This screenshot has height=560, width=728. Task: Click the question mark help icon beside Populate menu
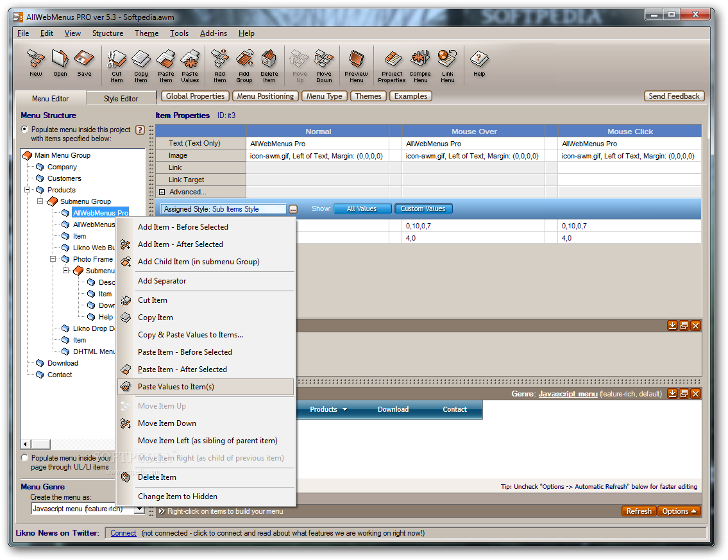(x=140, y=130)
